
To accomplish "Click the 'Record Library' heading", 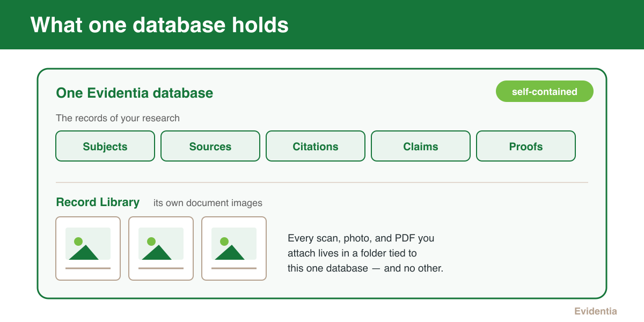I will [98, 202].
